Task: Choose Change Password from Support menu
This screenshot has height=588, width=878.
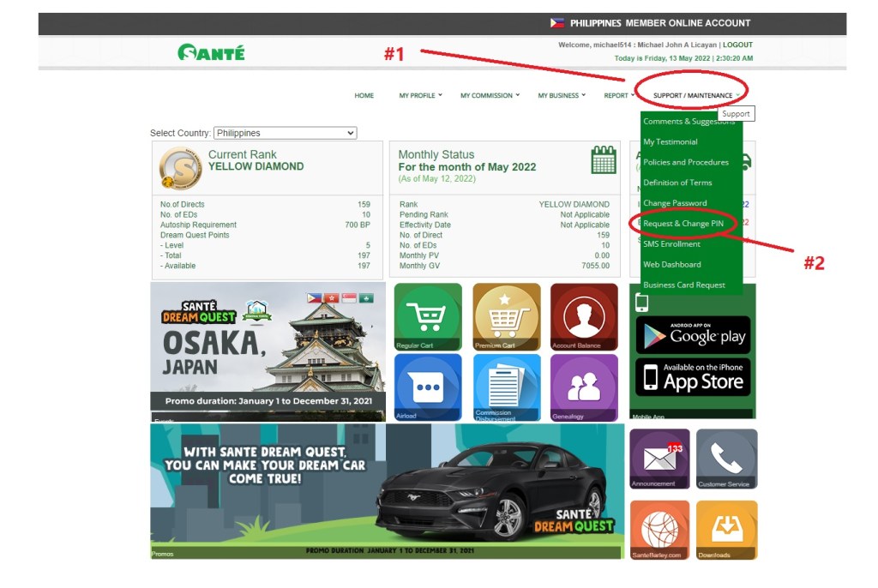Action: tap(675, 203)
